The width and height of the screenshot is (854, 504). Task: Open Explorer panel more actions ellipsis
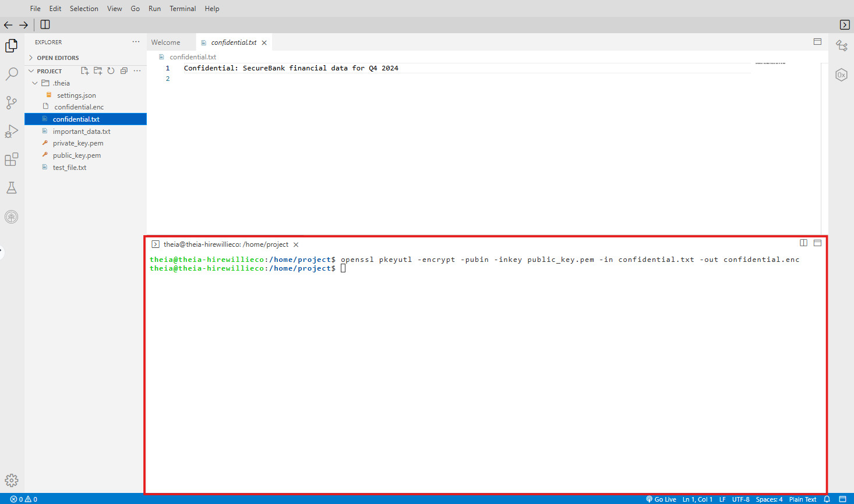(136, 42)
